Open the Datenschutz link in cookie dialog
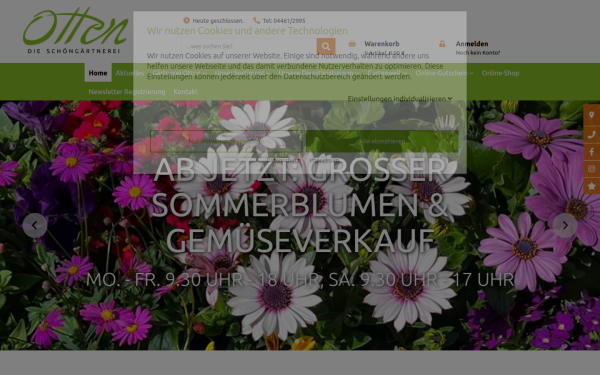600x375 pixels. click(x=284, y=160)
